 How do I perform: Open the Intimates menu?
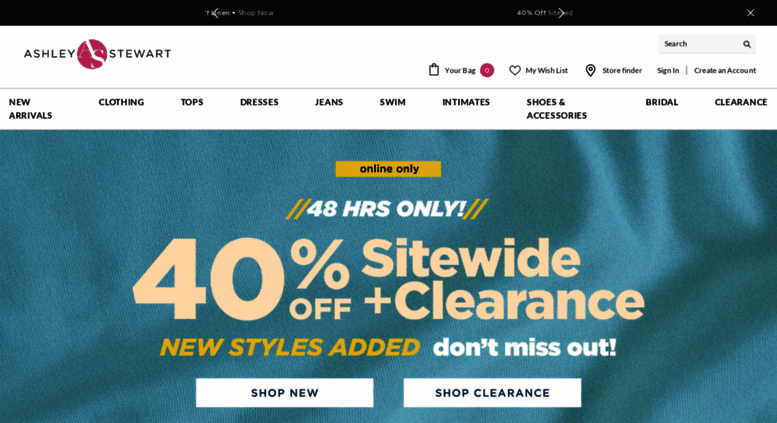[466, 102]
